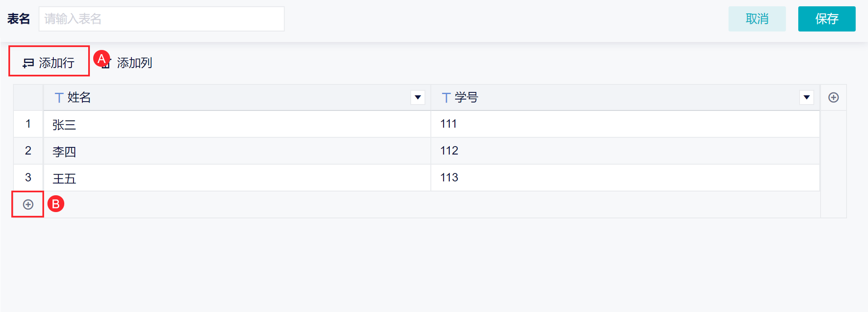Click the cell with value 112
The height and width of the screenshot is (312, 868).
(x=625, y=151)
